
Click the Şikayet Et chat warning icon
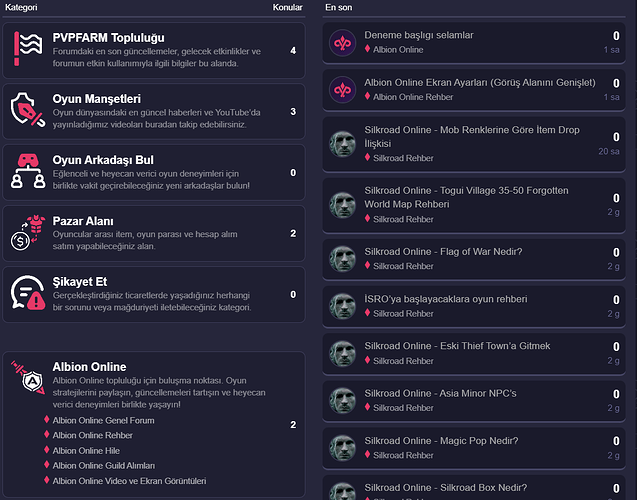(28, 293)
